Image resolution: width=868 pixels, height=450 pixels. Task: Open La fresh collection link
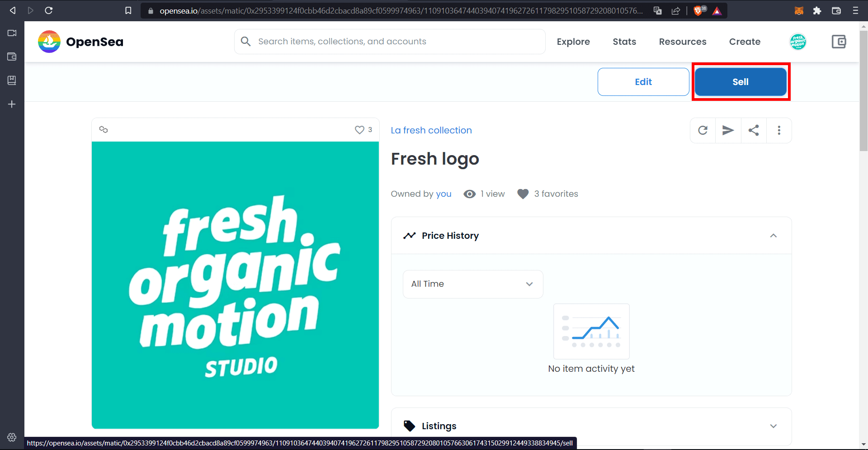(x=431, y=130)
